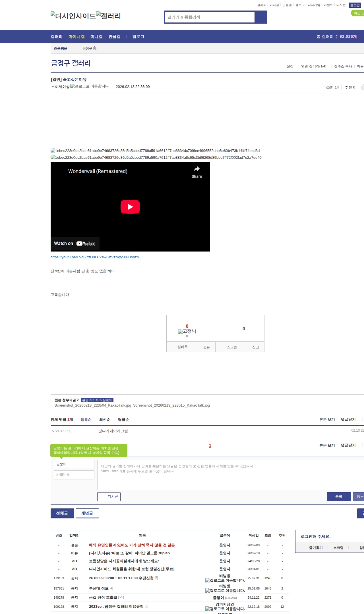
Task: Open the 금정구 갤러리 title link
Action: (71, 63)
